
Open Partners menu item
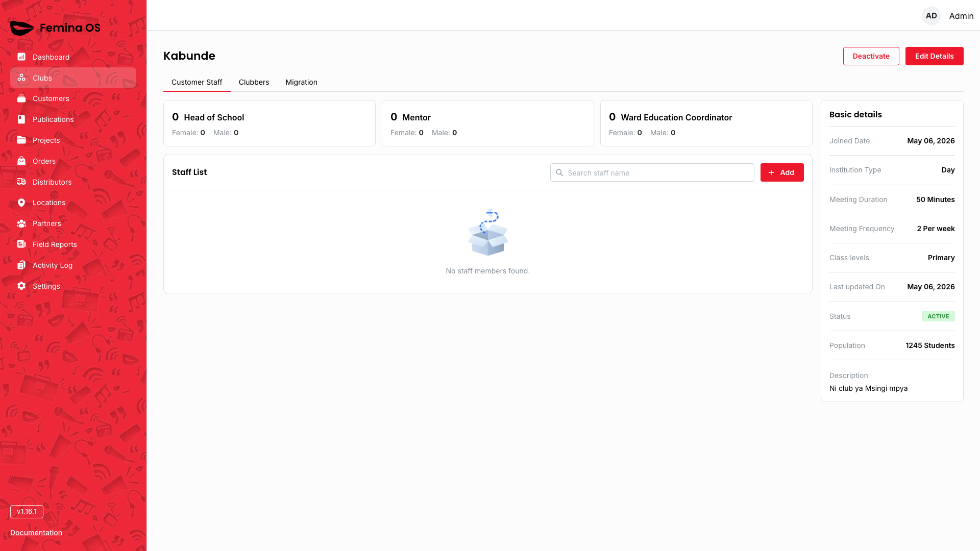(x=73, y=223)
